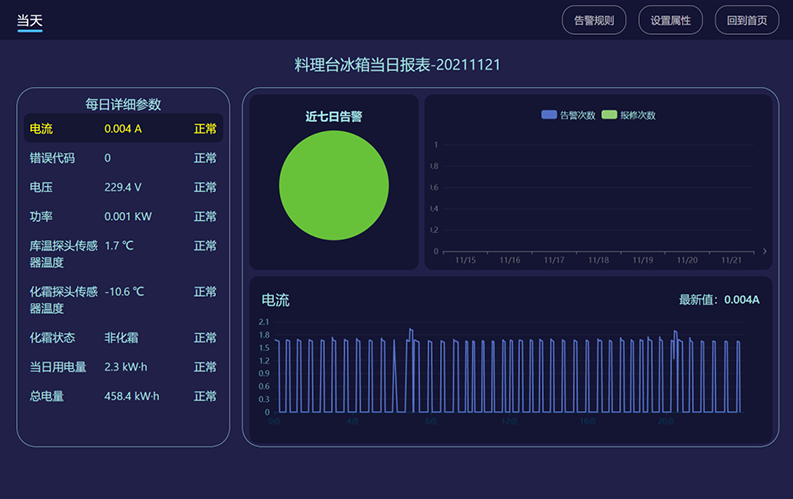Click the 11/15 date on the alarm chart

pyautogui.click(x=466, y=261)
